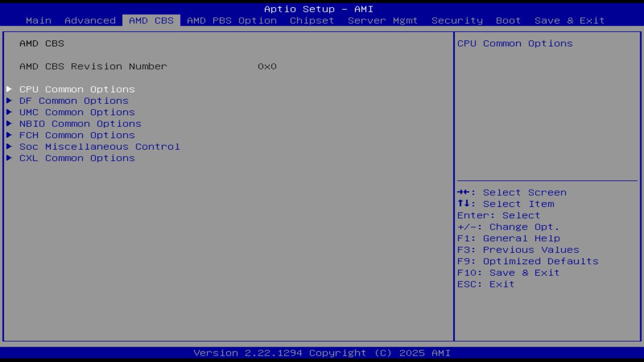Select the Server Mgmt tab
The height and width of the screenshot is (362, 644).
pos(382,20)
